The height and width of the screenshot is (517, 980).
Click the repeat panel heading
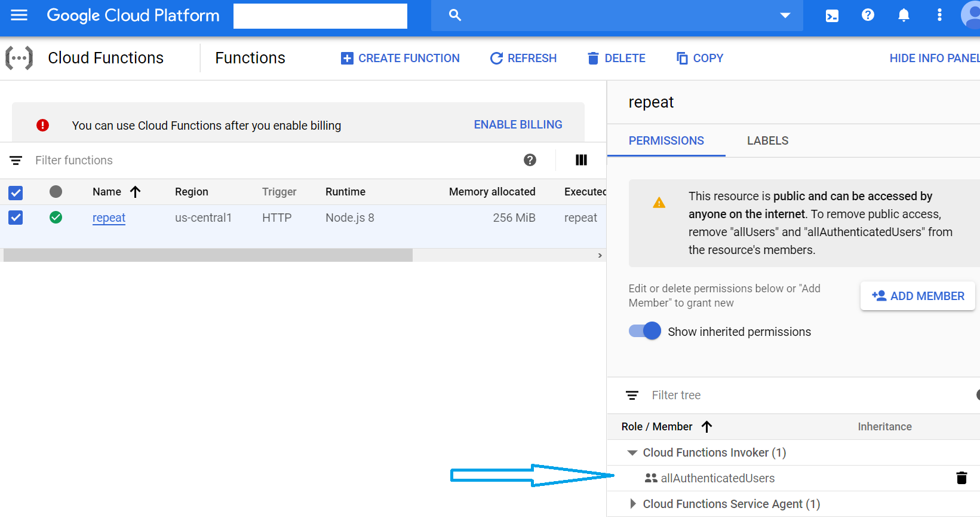pos(651,102)
